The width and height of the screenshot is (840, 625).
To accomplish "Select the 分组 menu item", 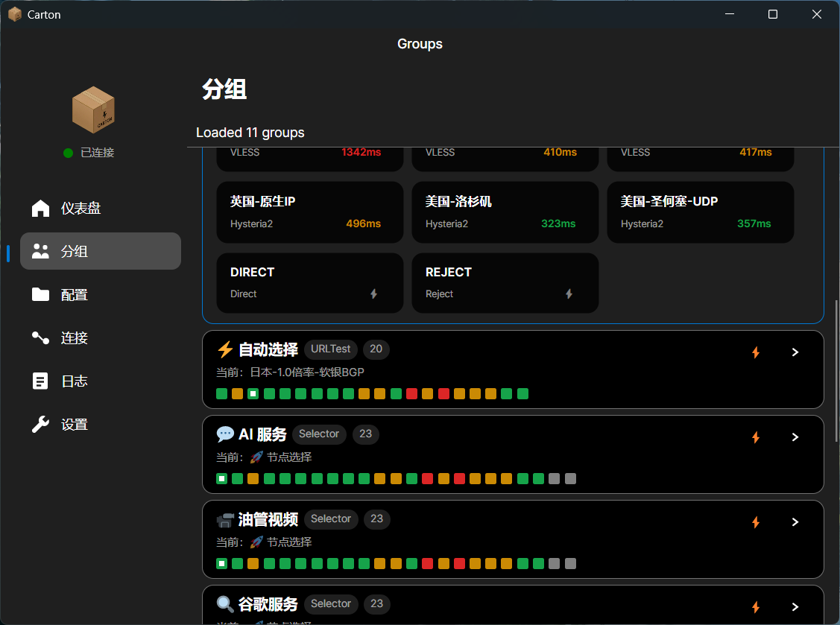I will 100,251.
